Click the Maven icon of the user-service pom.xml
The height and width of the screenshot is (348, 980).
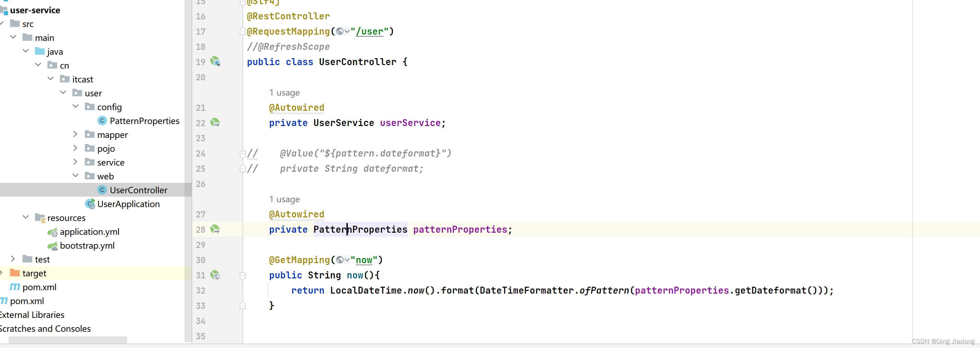pyautogui.click(x=15, y=287)
